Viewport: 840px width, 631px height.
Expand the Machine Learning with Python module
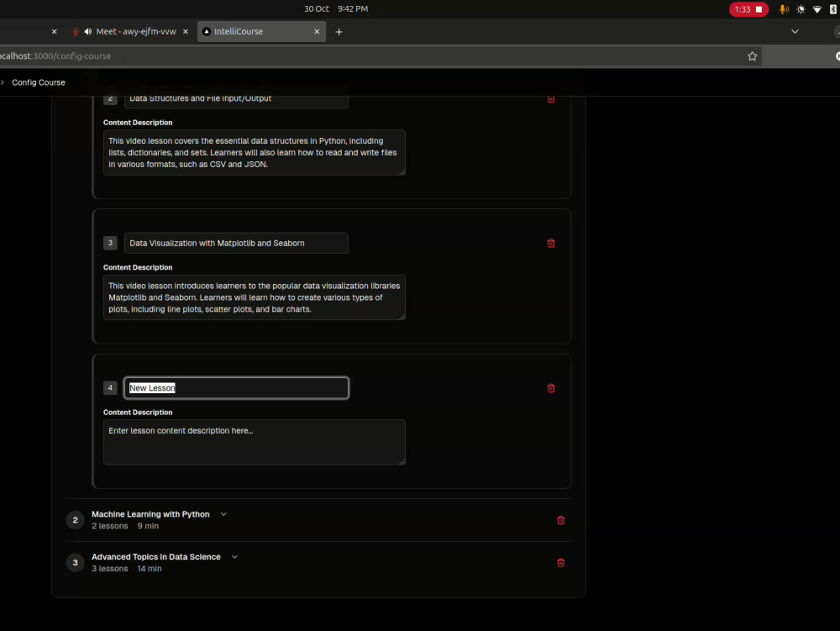pyautogui.click(x=223, y=514)
